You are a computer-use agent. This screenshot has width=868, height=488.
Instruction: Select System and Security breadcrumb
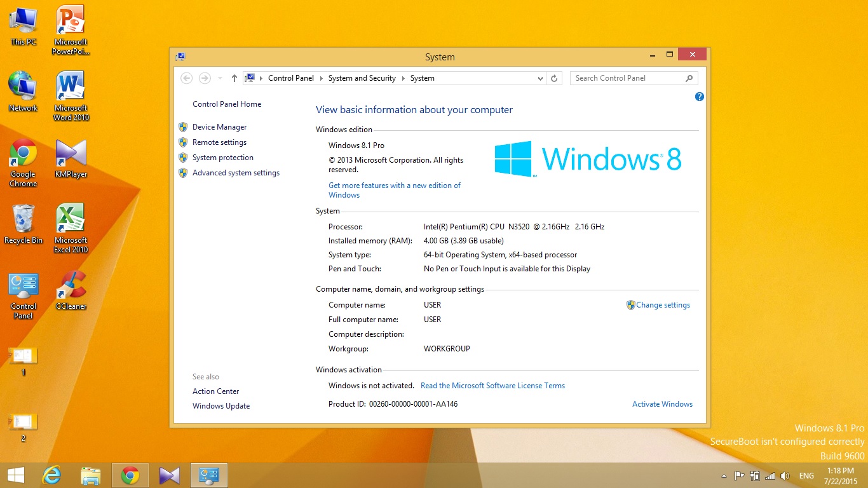(x=362, y=78)
